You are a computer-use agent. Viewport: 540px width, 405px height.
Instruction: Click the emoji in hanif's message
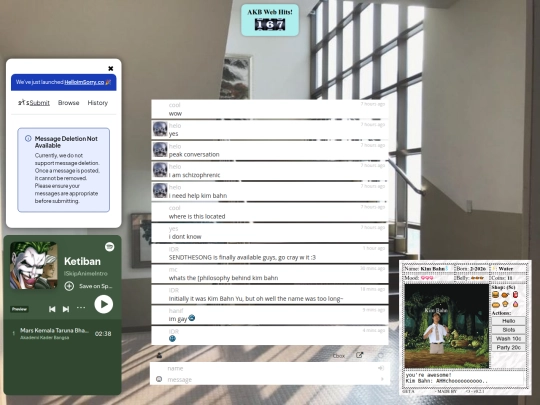pyautogui.click(x=192, y=318)
